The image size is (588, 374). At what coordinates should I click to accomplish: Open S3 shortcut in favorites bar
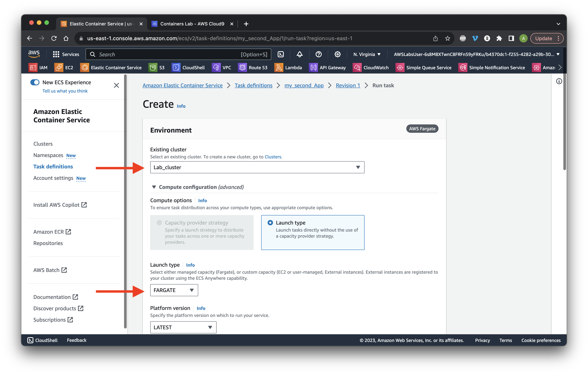coord(156,68)
